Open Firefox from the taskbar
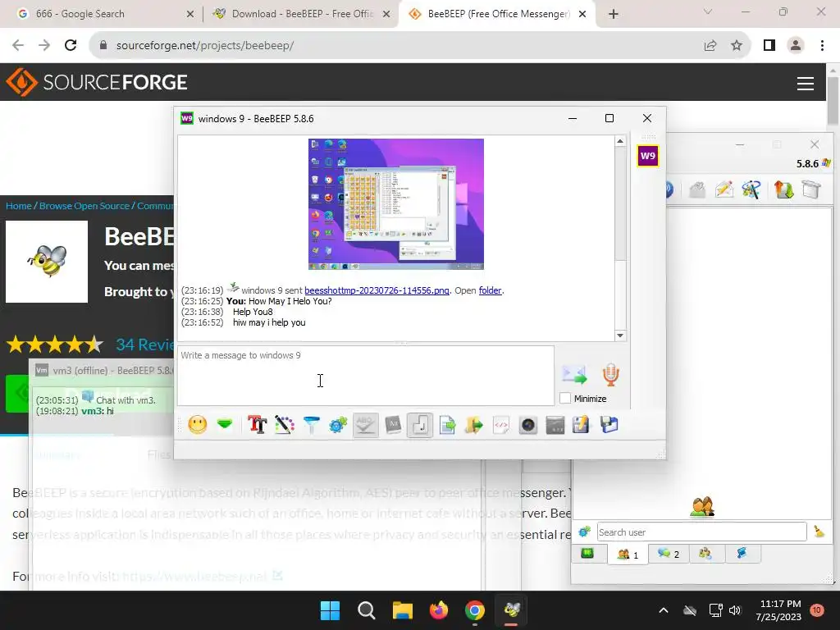The width and height of the screenshot is (840, 630). (x=438, y=610)
